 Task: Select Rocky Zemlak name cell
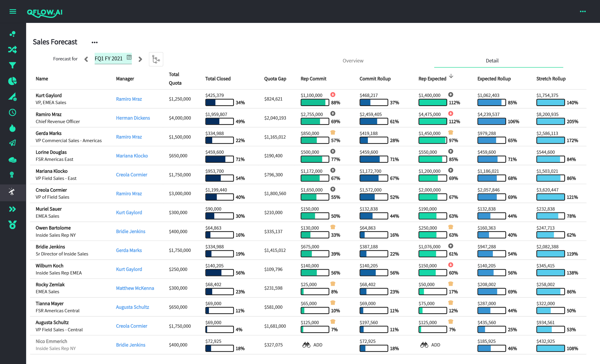pyautogui.click(x=50, y=288)
